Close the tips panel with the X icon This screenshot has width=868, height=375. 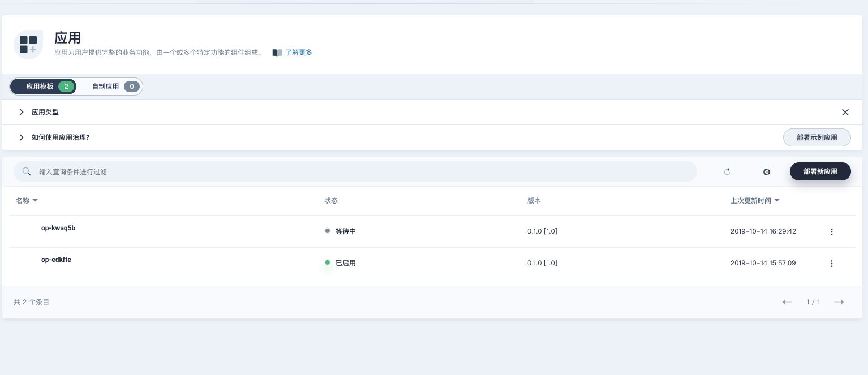click(x=845, y=112)
